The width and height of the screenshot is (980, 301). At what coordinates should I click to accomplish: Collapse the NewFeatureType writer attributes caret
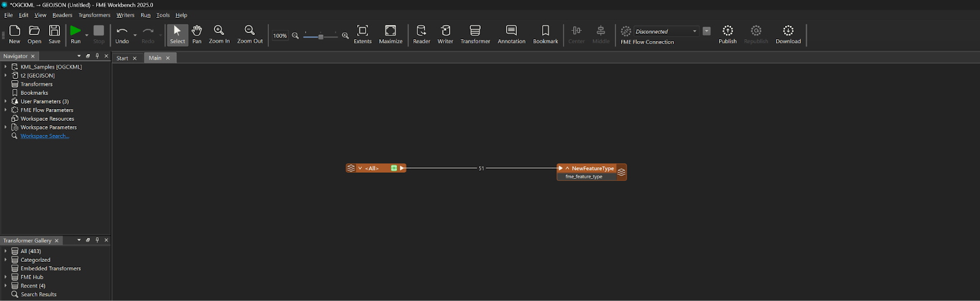567,168
